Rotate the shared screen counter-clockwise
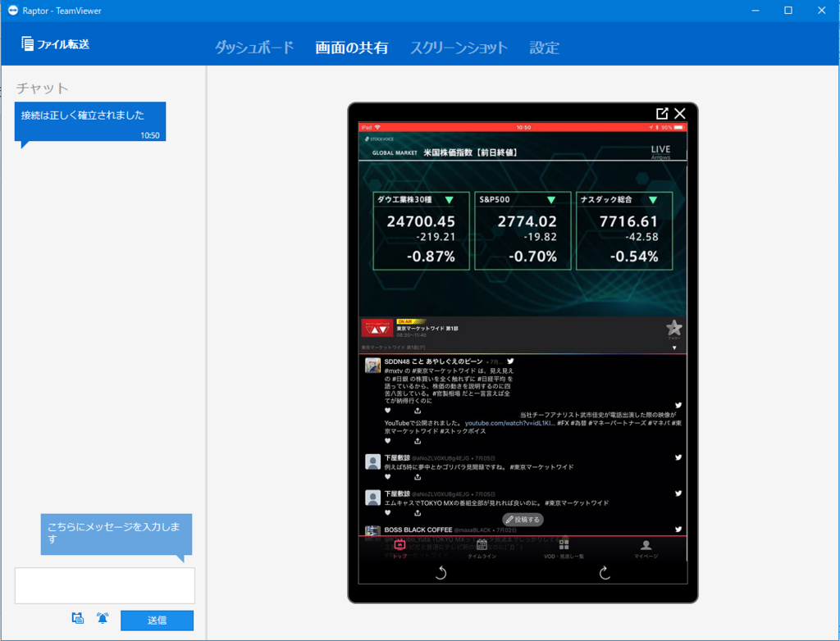Image resolution: width=840 pixels, height=641 pixels. (x=441, y=573)
